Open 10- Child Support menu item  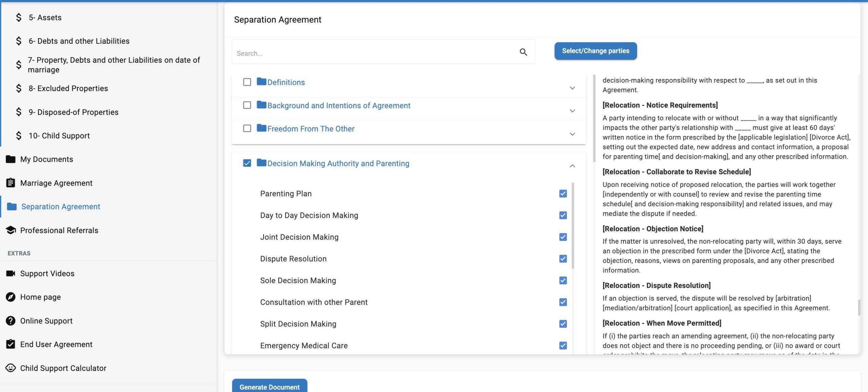click(x=59, y=136)
